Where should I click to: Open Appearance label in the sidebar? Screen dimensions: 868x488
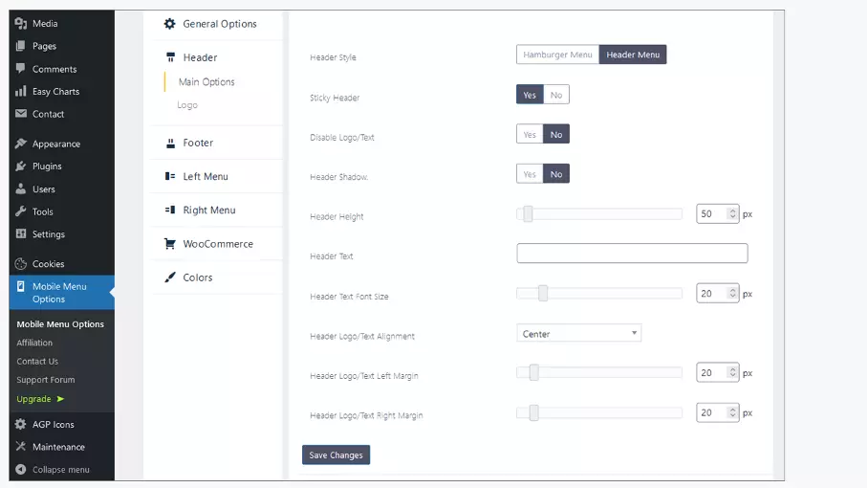pyautogui.click(x=55, y=144)
